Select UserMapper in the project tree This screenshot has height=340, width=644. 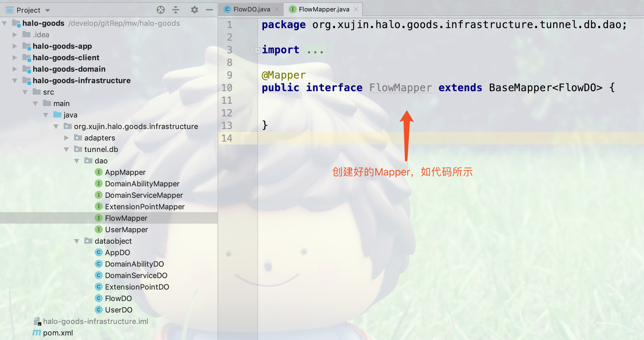click(x=126, y=230)
